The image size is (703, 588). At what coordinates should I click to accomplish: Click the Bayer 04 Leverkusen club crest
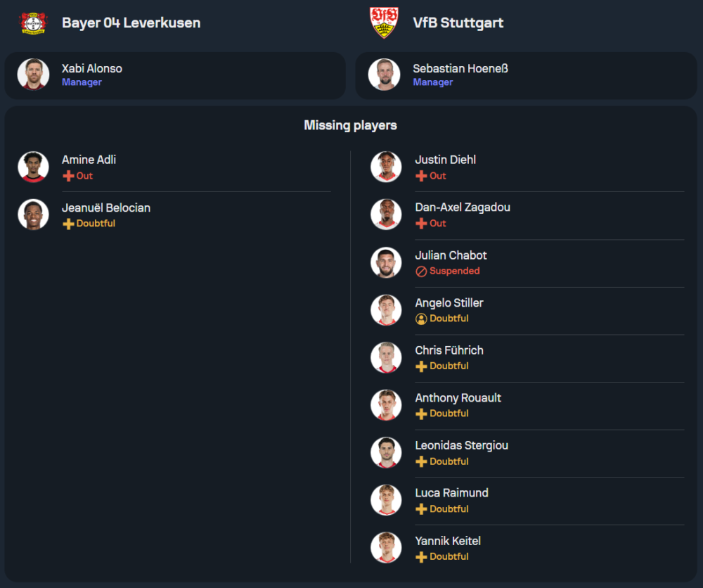(32, 23)
